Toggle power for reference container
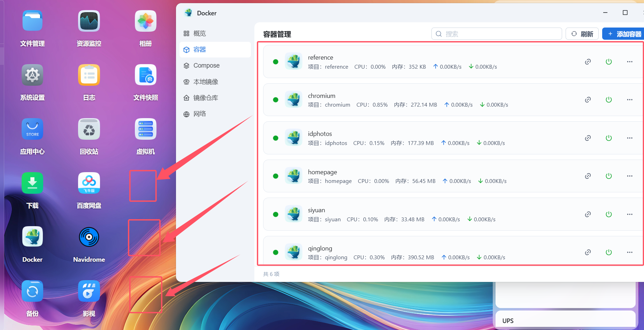Viewport: 644px width, 330px height. (609, 62)
